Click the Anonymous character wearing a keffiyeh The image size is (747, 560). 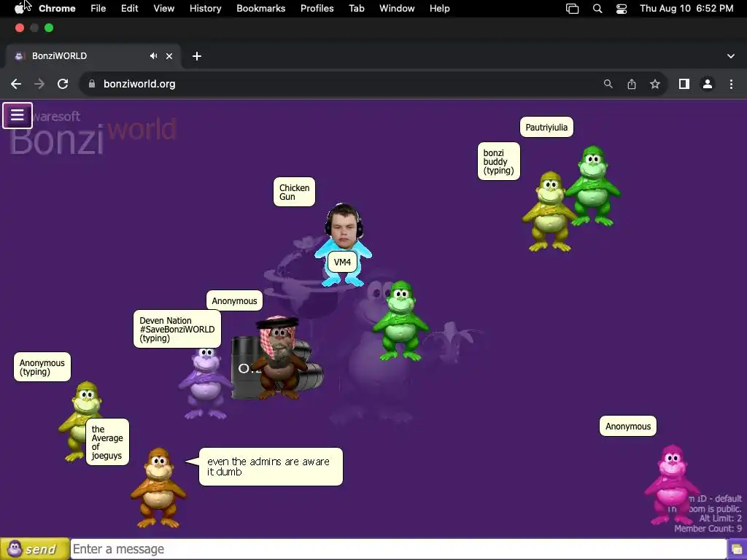point(280,356)
